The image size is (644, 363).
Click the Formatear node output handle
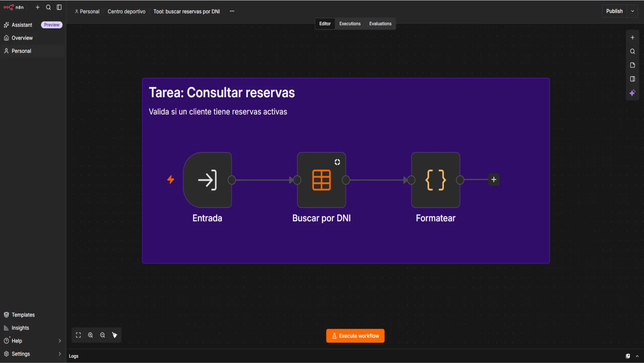[x=460, y=180]
